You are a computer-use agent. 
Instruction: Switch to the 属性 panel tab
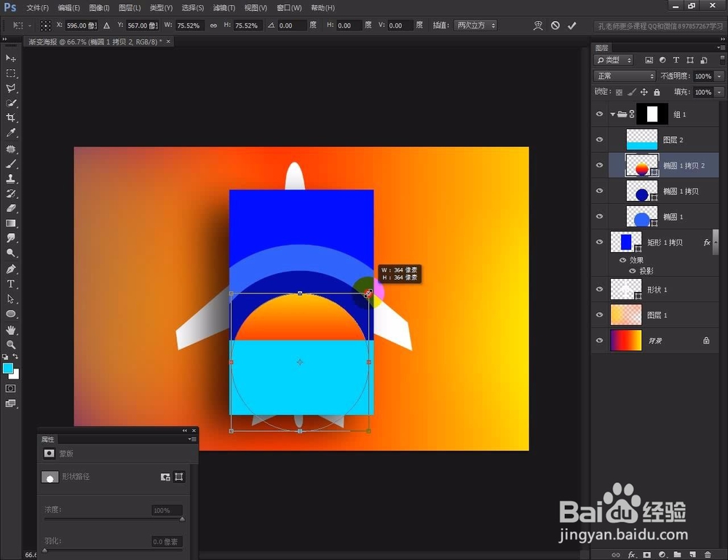pyautogui.click(x=48, y=439)
